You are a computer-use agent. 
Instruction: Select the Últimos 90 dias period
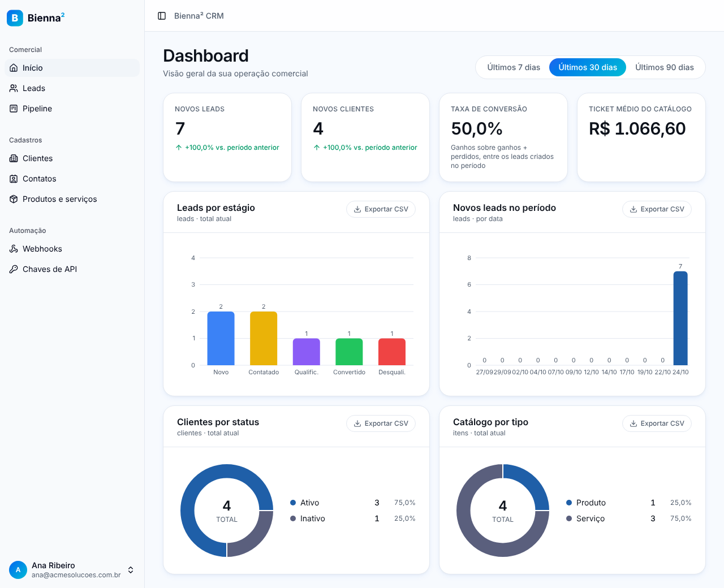tap(665, 67)
